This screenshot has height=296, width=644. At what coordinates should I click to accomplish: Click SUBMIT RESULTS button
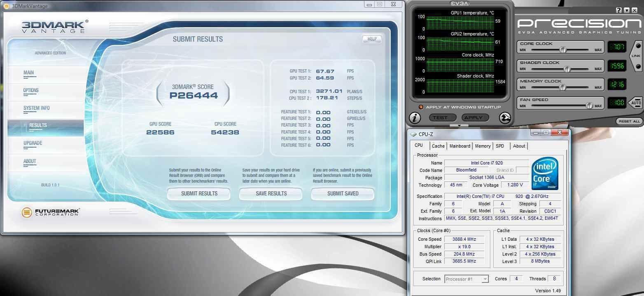199,193
